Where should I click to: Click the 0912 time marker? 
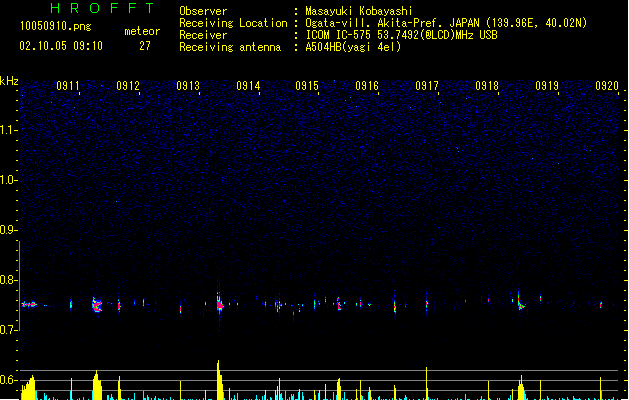[x=128, y=86]
